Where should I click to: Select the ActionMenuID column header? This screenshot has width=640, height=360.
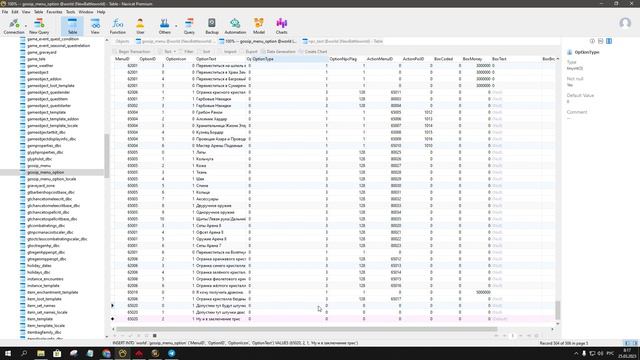(383, 59)
